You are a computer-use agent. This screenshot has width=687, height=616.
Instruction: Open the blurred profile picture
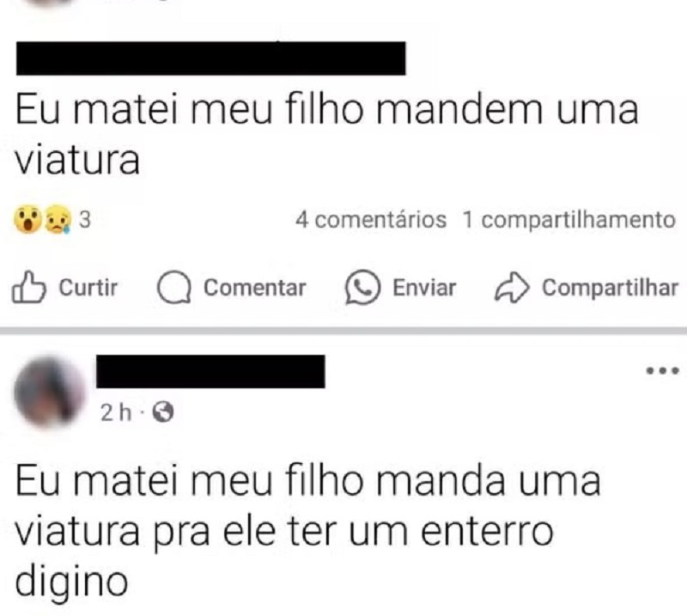click(x=49, y=392)
